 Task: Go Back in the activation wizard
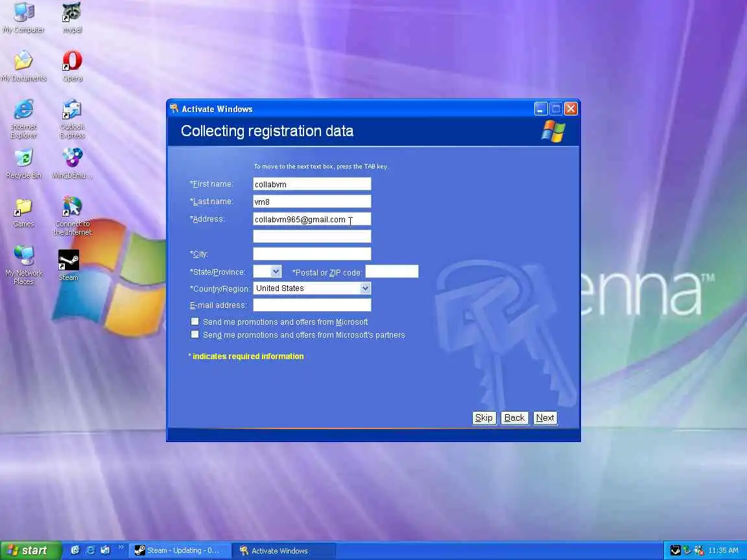click(x=514, y=417)
